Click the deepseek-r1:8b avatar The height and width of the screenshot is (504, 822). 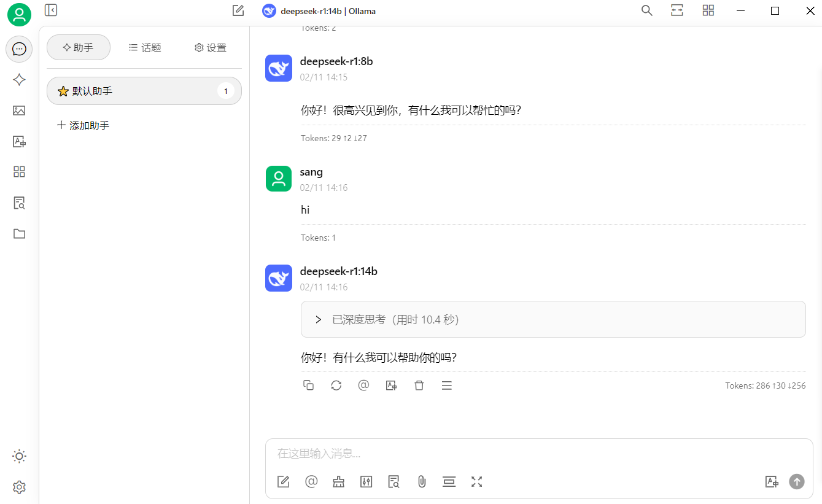pyautogui.click(x=279, y=68)
